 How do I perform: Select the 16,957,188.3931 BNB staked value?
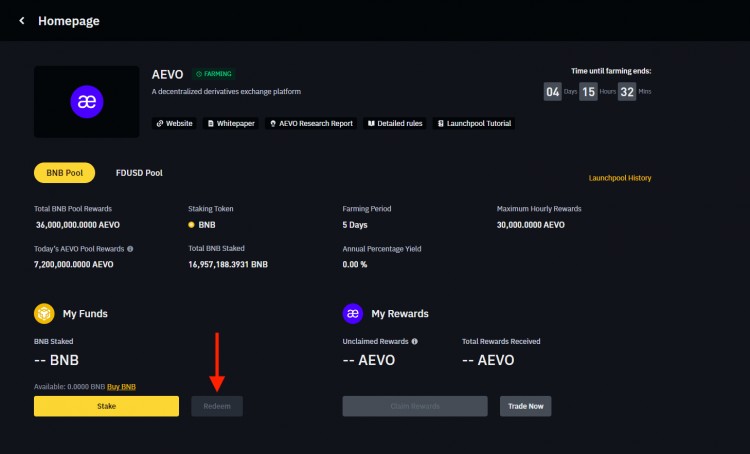[x=228, y=265]
